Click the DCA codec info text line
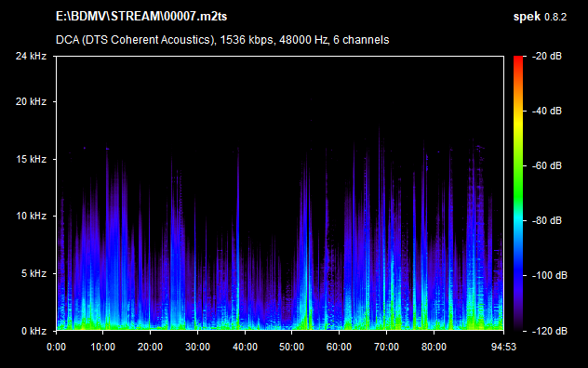 [x=222, y=40]
